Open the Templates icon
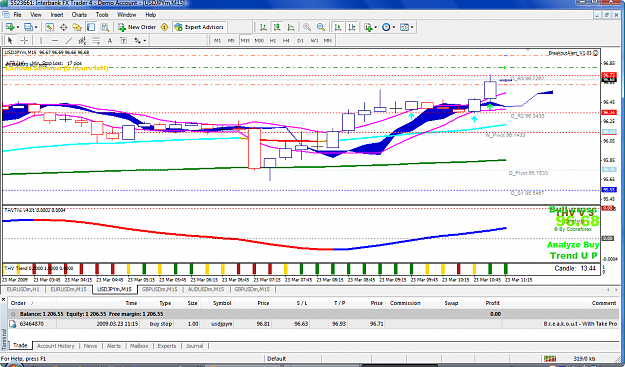The height and width of the screenshot is (367, 625). point(404,27)
